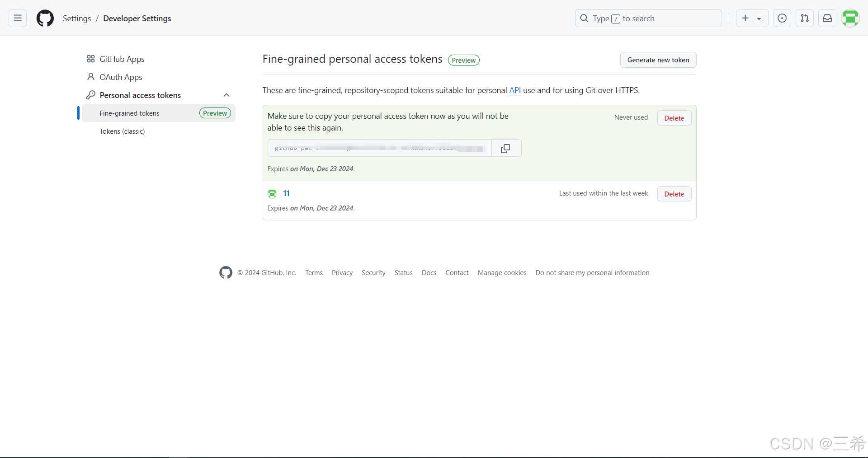
Task: Focus the Type / to search field
Action: pyautogui.click(x=648, y=18)
